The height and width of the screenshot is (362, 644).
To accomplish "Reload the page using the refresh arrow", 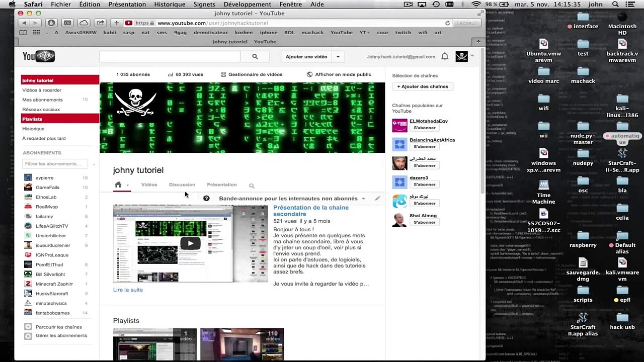I will pos(447,23).
